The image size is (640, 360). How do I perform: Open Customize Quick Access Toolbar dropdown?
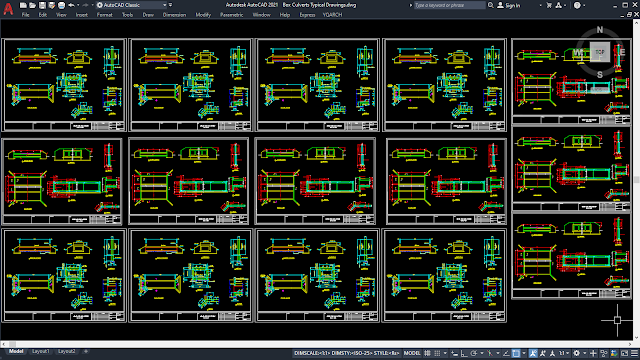pos(170,5)
